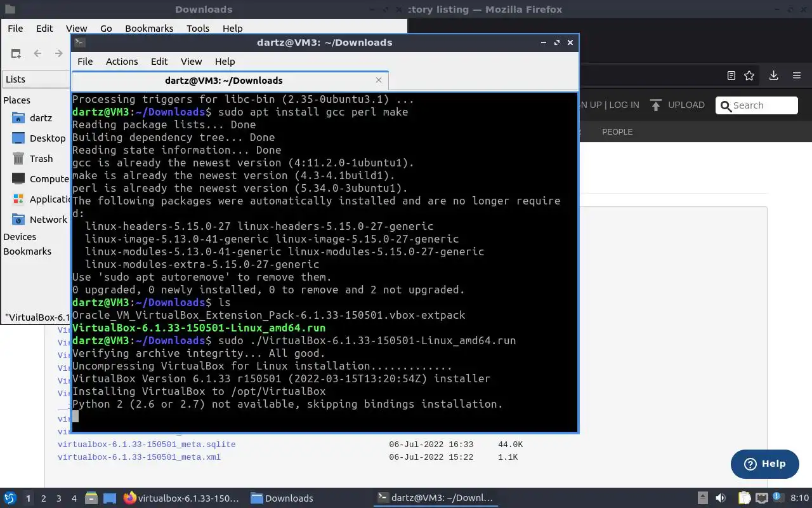Click the 06-Jul-2022 15:22 date cell
Viewport: 812px width, 508px height.
point(431,457)
